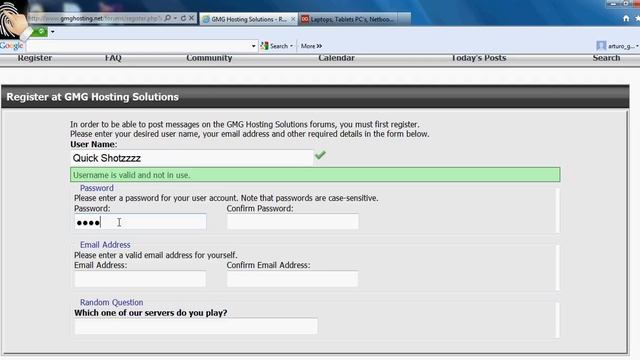Open the forum Search nav menu
The image size is (640, 360).
[606, 58]
